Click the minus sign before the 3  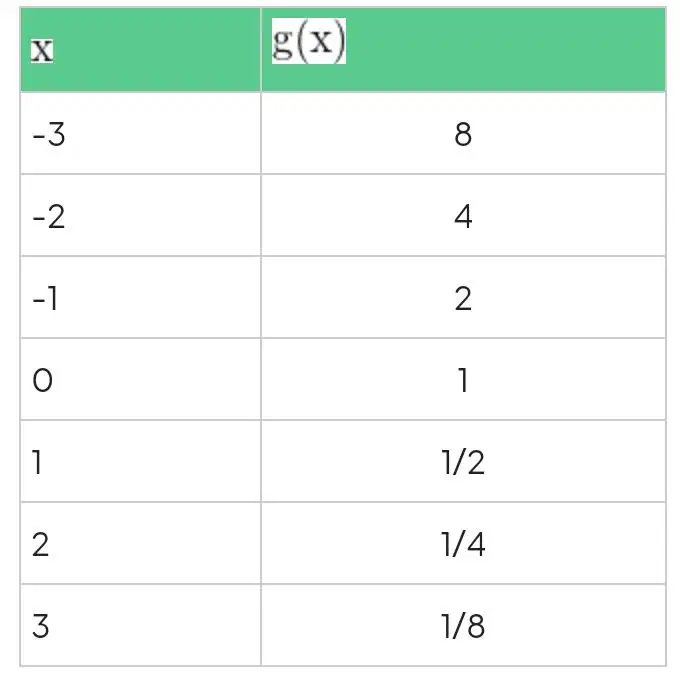pos(39,136)
